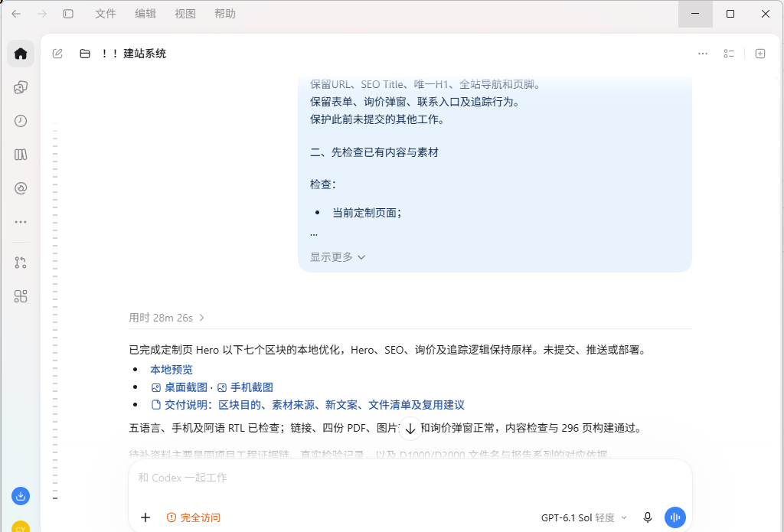Minimize the window
Screen dimensions: 784x532
(695, 14)
